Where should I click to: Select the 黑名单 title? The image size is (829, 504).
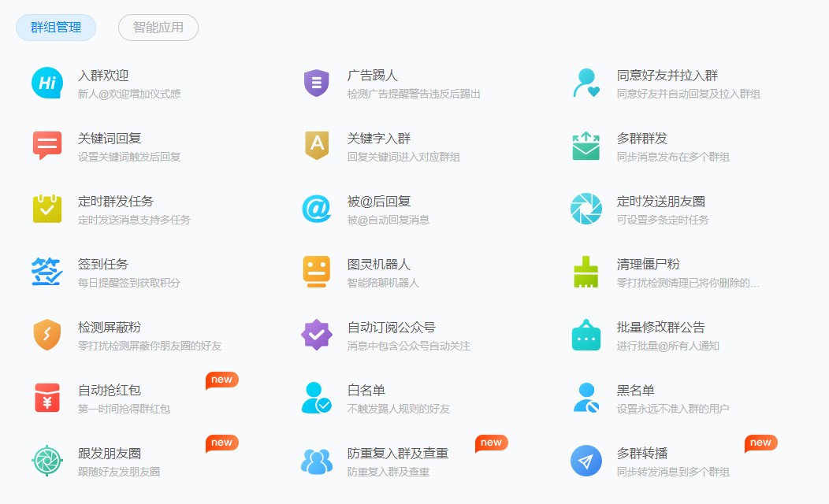point(636,390)
